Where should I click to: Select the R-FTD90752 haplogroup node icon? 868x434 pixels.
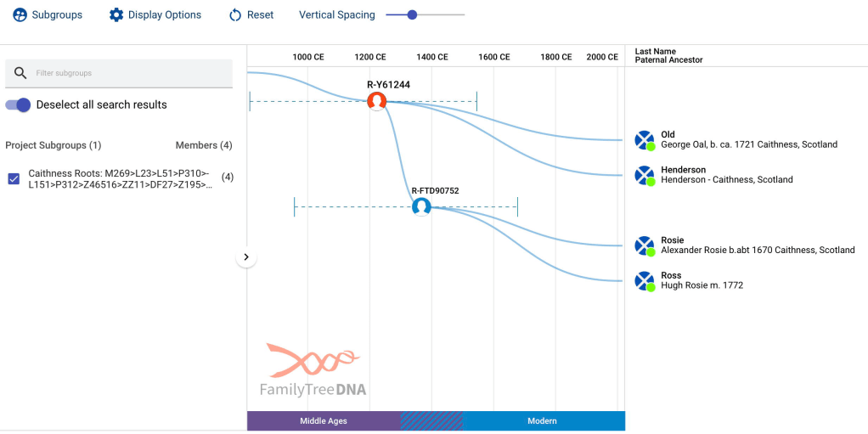point(421,206)
